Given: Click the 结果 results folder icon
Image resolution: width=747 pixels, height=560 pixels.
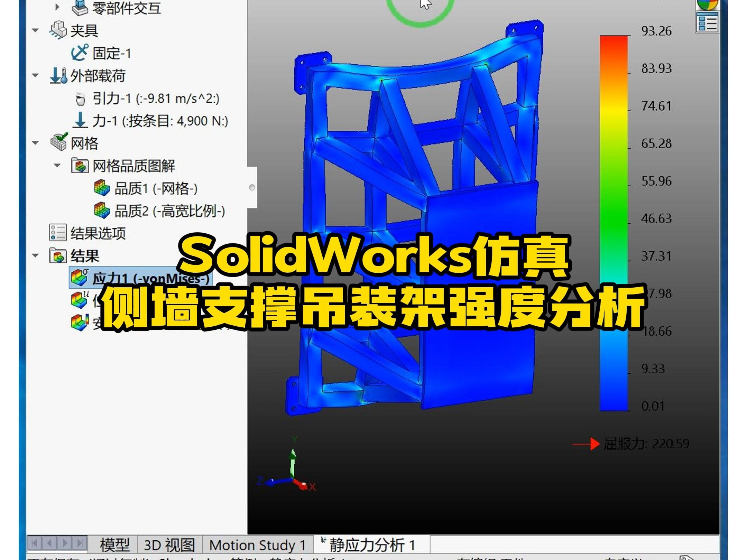Looking at the screenshot, I should pos(58,256).
